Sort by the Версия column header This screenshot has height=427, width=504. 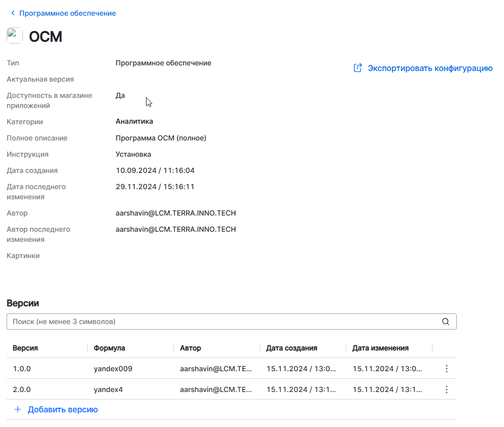(25, 348)
